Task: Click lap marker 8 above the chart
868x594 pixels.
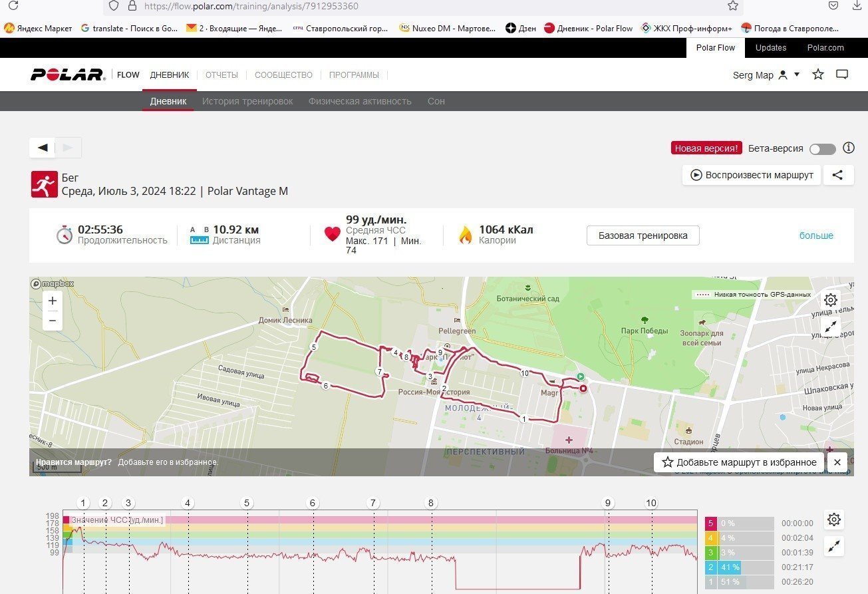Action: click(431, 503)
